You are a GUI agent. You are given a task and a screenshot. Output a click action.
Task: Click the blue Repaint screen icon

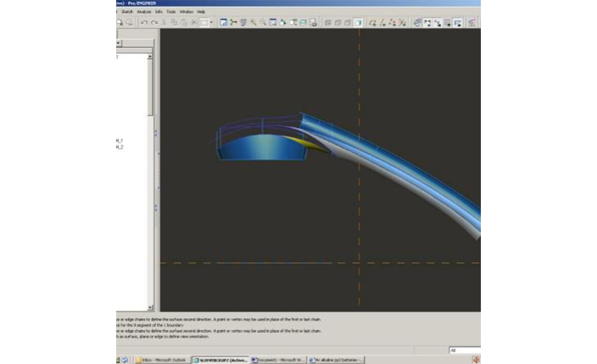point(224,23)
